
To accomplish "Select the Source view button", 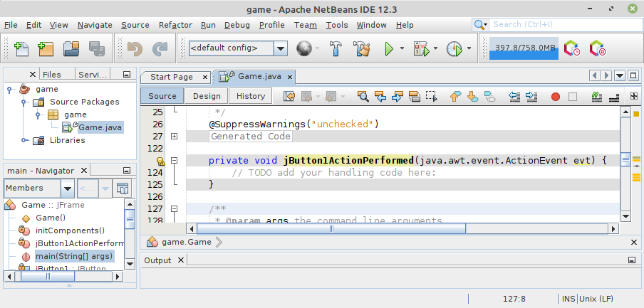I will [162, 96].
